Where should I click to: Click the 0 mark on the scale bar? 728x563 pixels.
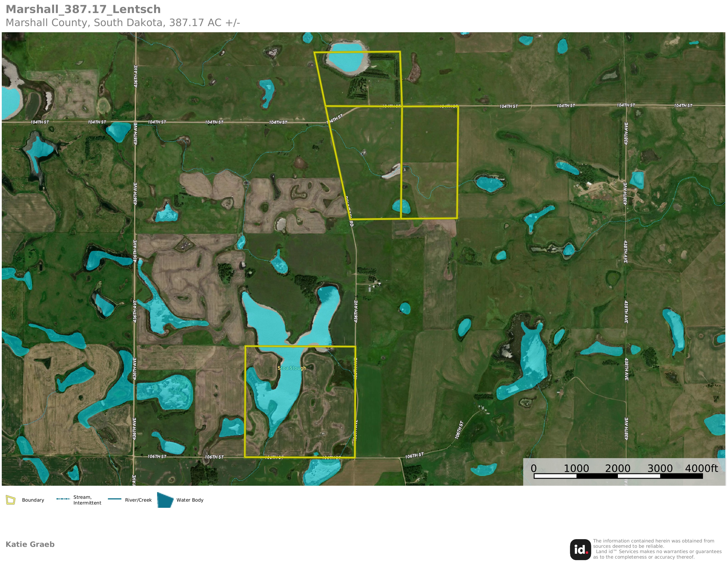pyautogui.click(x=534, y=468)
